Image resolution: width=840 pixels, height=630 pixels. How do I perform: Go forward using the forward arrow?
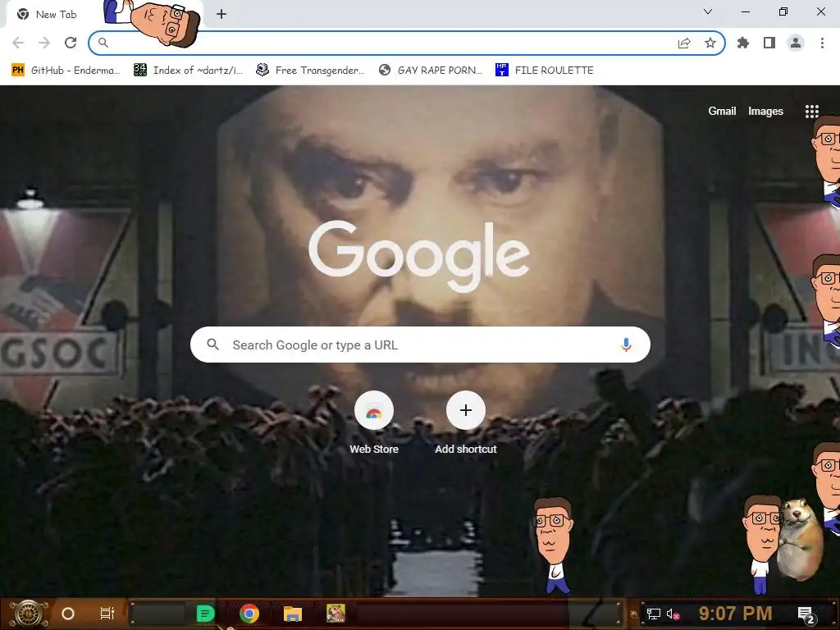coord(44,43)
